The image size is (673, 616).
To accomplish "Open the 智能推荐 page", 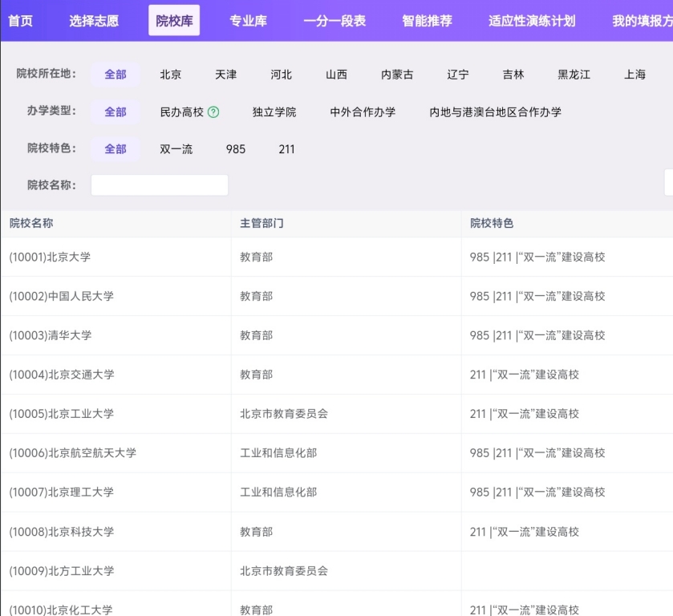I will 426,22.
